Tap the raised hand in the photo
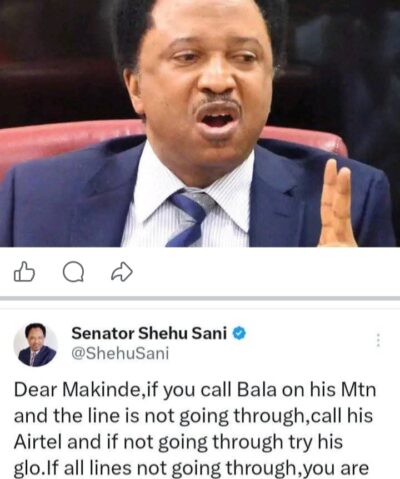This screenshot has width=400, height=479. [336, 203]
